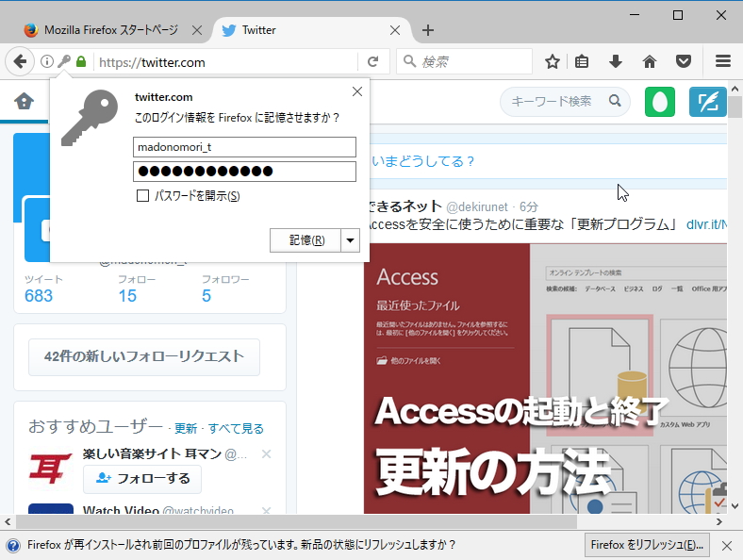Viewport: 743px width, 560px height.
Task: Click the Twitter home birdhouse icon
Action: pyautogui.click(x=24, y=101)
